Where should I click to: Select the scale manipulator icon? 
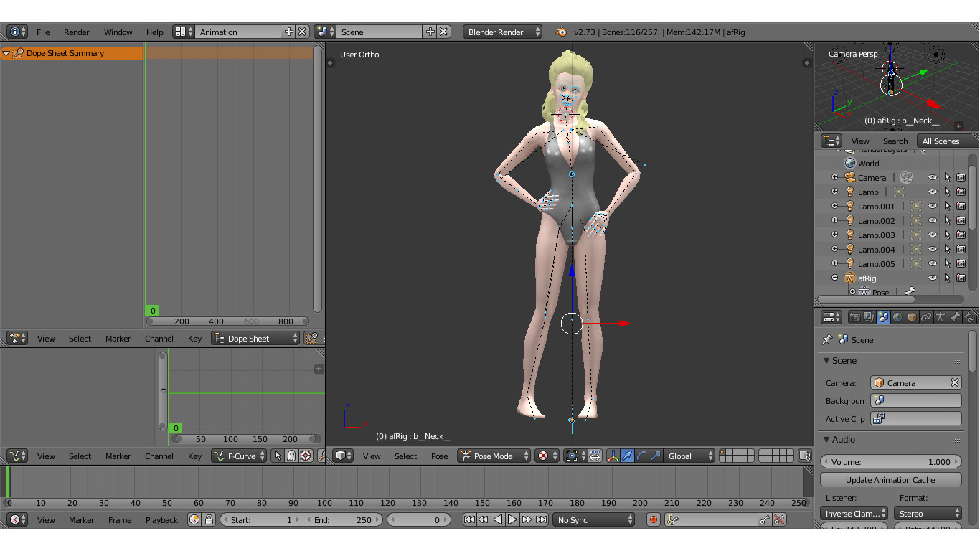[656, 456]
